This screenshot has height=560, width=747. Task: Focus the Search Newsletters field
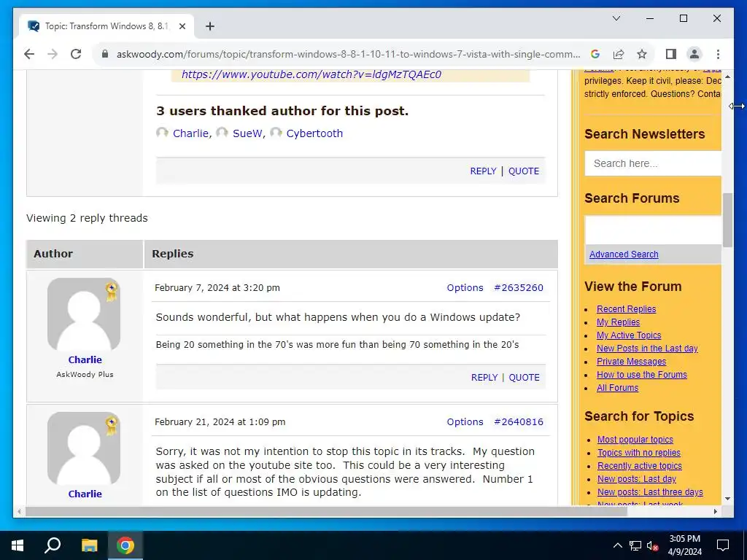653,163
